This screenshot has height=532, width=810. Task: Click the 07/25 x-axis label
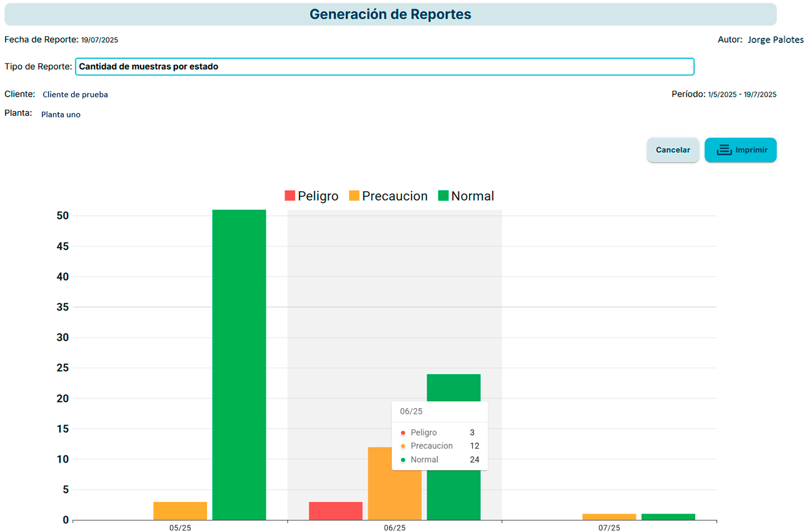(x=609, y=528)
